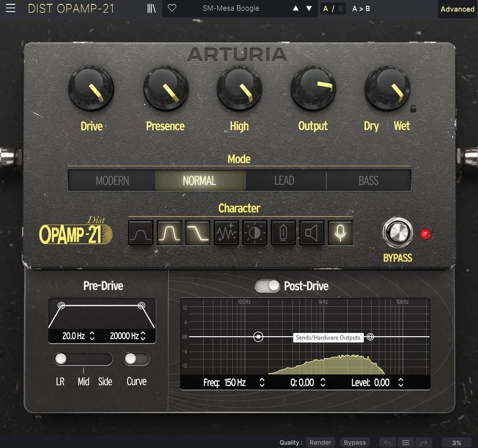Select the noisy waveform Character icon
This screenshot has width=478, height=448.
(x=226, y=233)
